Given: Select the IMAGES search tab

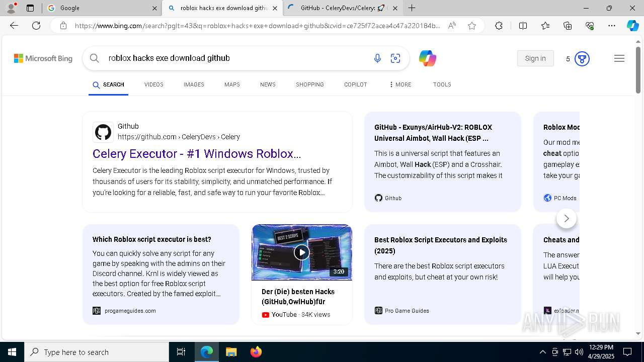Looking at the screenshot, I should tap(194, 84).
